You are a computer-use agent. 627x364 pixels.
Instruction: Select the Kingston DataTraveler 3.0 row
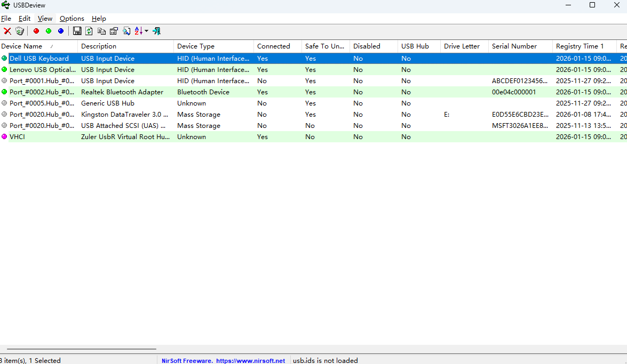(123, 115)
